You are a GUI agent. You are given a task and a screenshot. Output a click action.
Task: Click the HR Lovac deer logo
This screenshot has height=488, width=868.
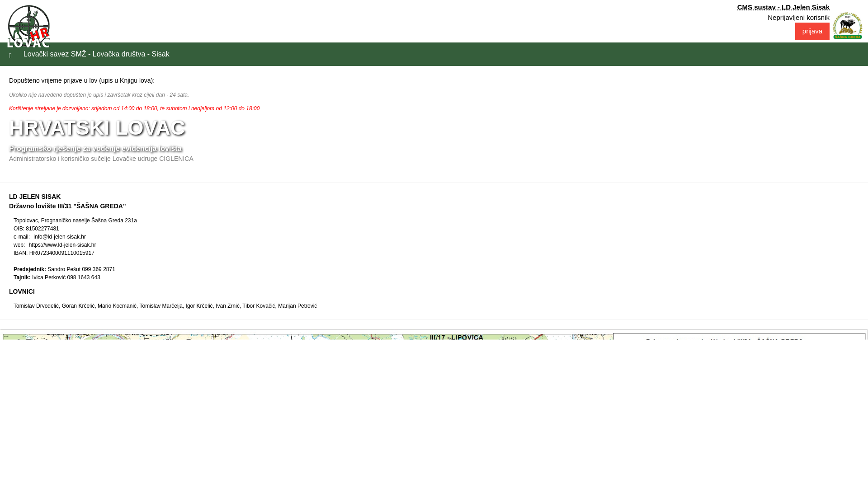point(28,26)
